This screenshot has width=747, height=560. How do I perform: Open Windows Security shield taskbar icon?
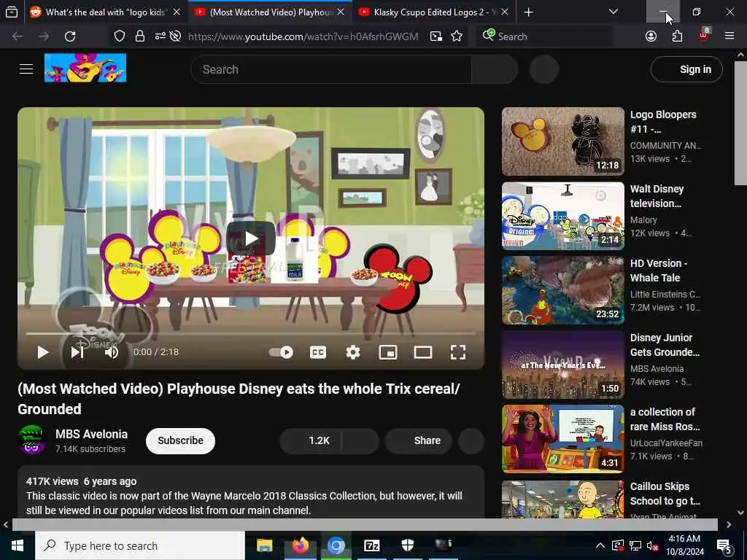point(407,545)
